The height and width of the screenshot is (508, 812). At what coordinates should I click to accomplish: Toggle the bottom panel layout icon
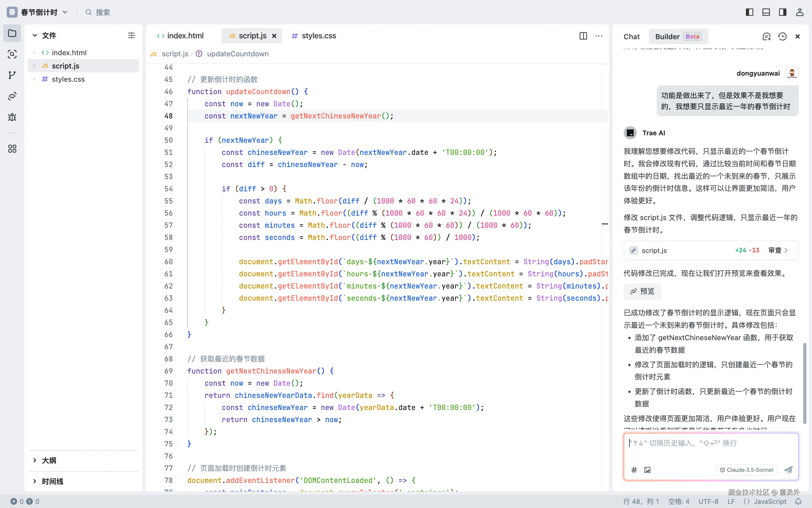coord(766,12)
